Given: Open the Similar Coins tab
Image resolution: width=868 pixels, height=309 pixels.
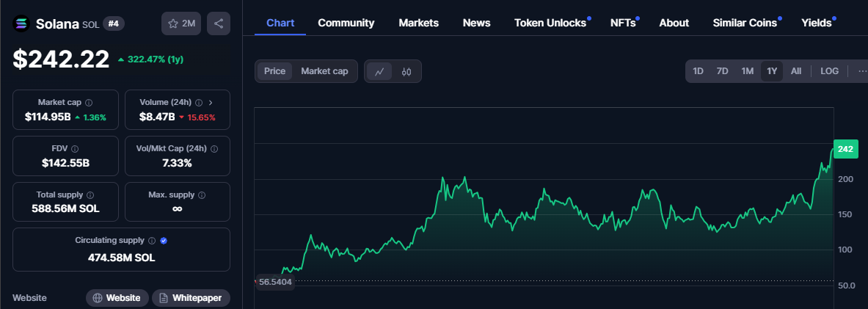Looking at the screenshot, I should 745,23.
